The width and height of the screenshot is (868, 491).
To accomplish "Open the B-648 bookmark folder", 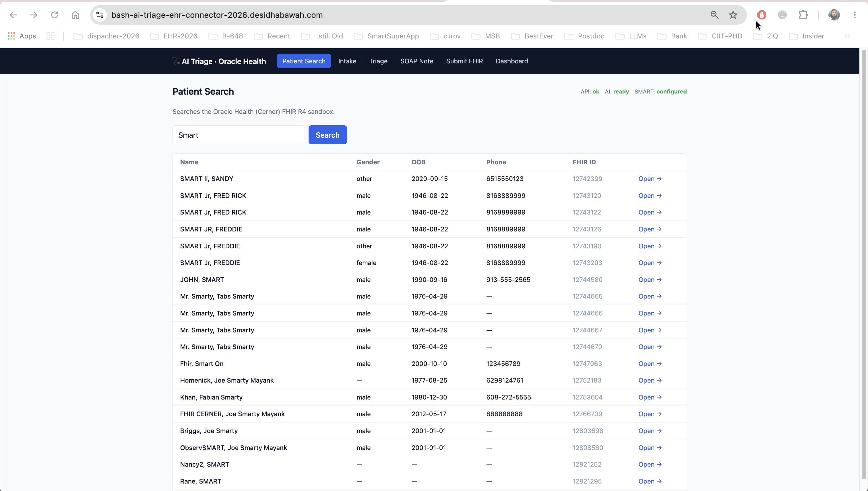I will tap(226, 36).
